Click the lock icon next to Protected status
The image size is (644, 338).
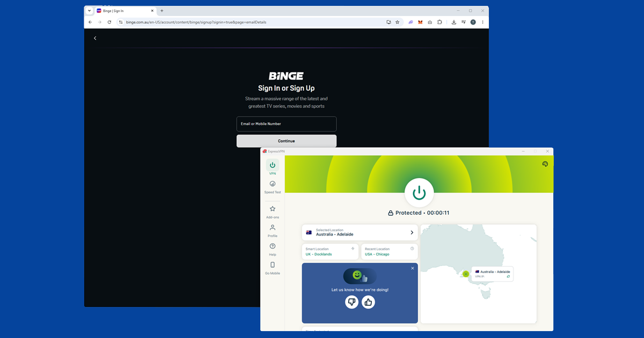coord(391,213)
